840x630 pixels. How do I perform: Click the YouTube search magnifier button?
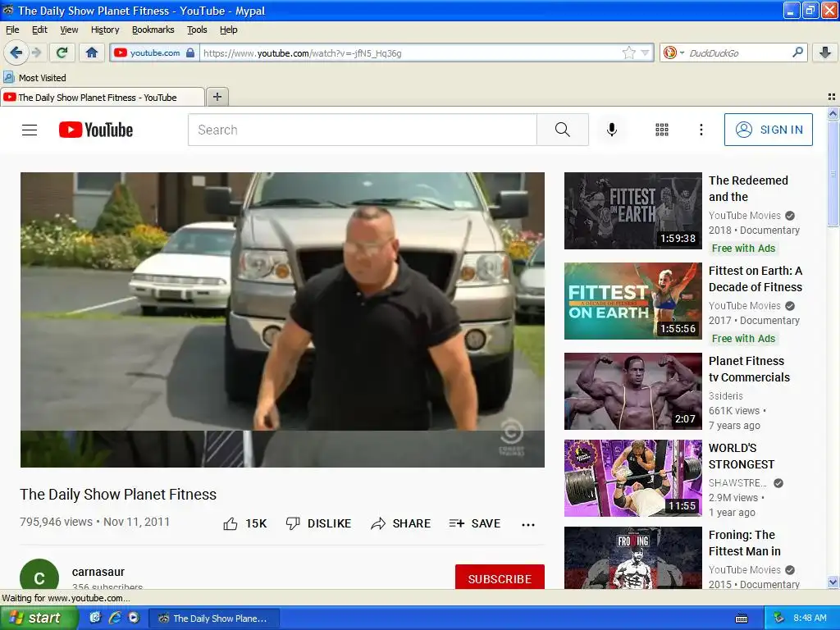pos(563,130)
